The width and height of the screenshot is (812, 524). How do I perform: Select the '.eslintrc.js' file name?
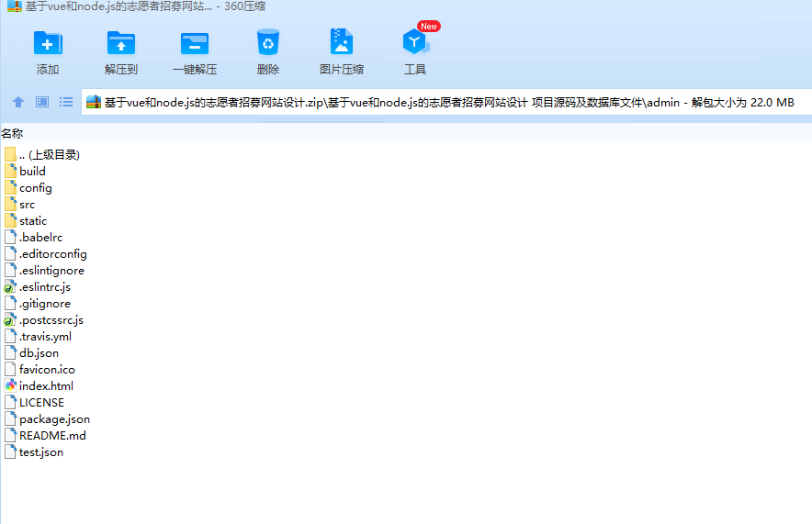[x=45, y=287]
